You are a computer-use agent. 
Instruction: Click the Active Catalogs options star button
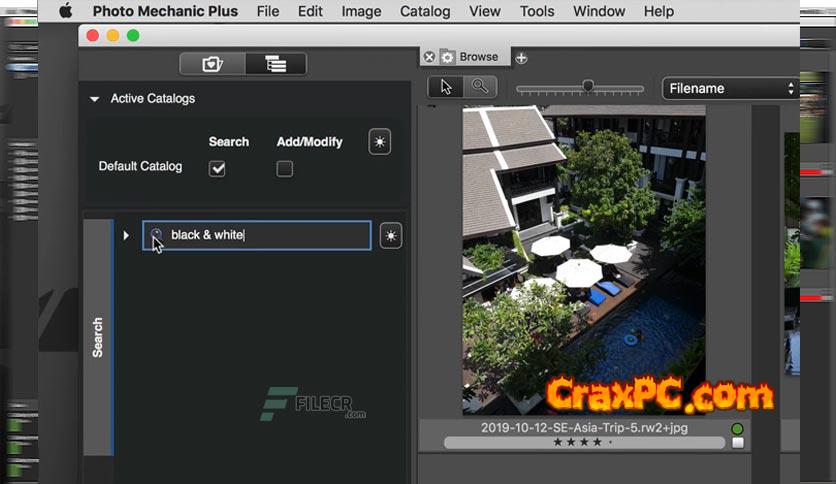(379, 142)
